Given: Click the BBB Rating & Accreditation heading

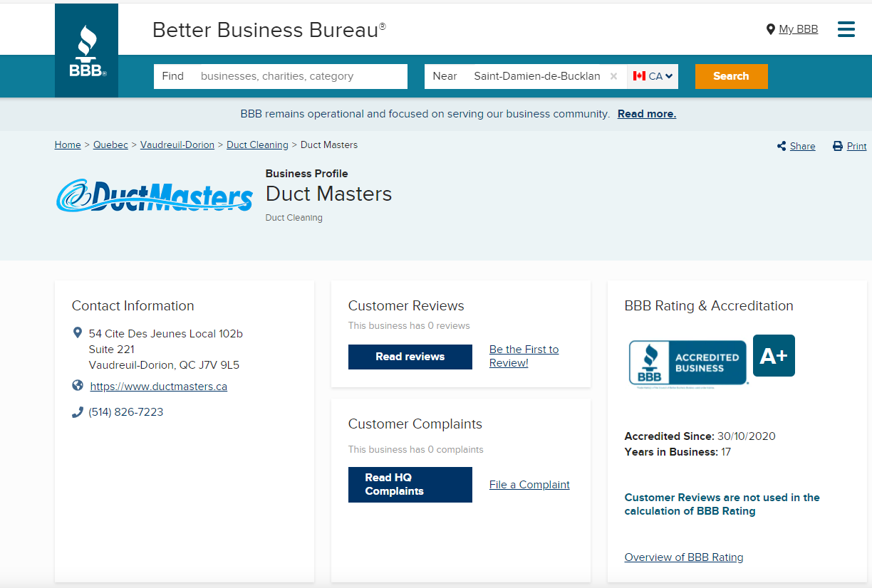Looking at the screenshot, I should pyautogui.click(x=709, y=305).
